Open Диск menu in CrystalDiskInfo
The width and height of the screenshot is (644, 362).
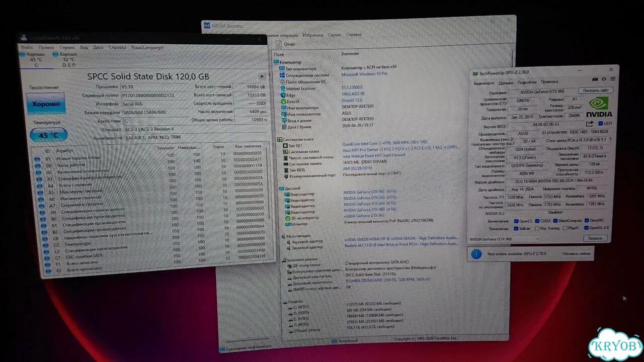click(98, 47)
